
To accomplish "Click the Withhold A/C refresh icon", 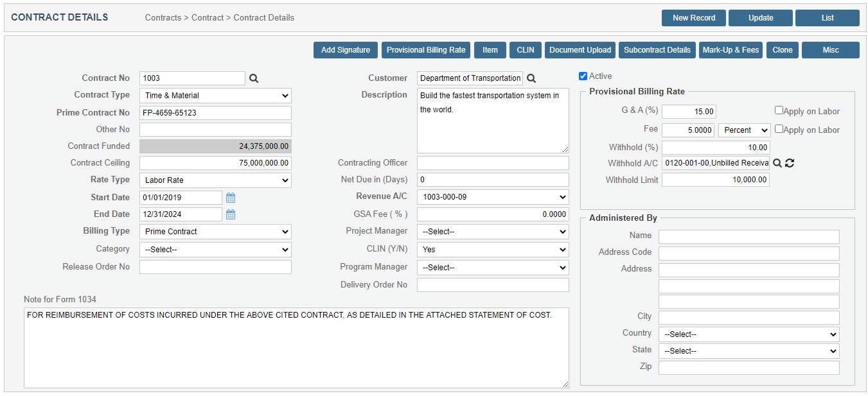I will (790, 163).
